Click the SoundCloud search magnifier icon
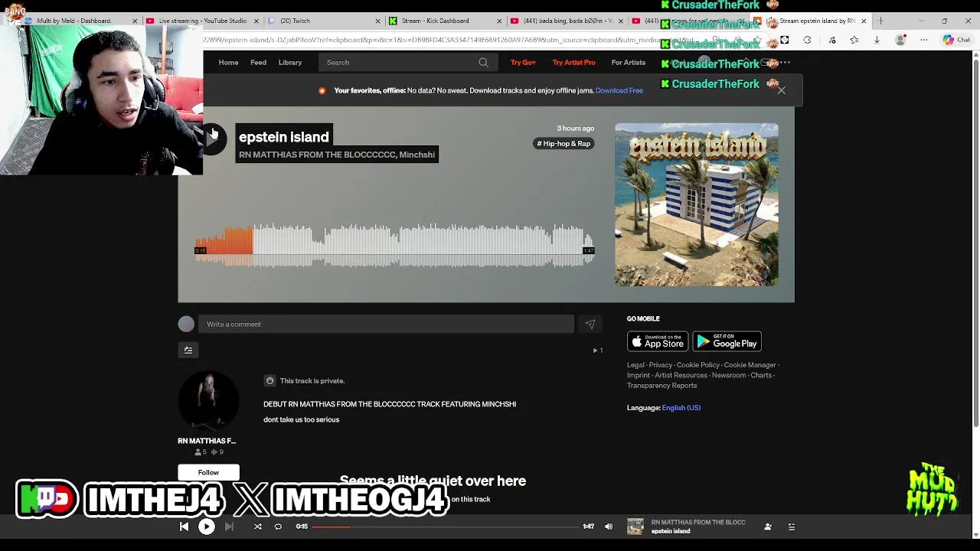Viewport: 980px width, 551px height. coord(483,63)
